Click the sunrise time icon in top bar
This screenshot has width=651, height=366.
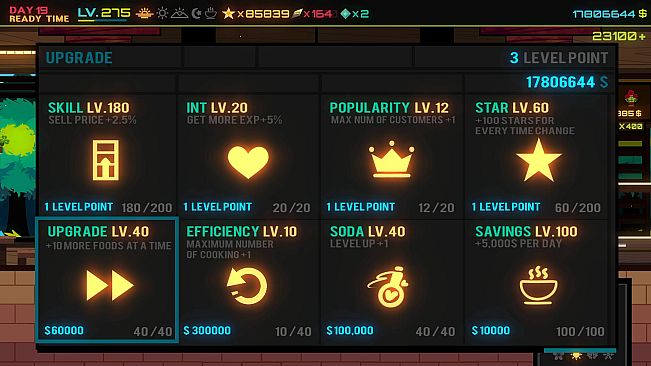click(x=144, y=14)
